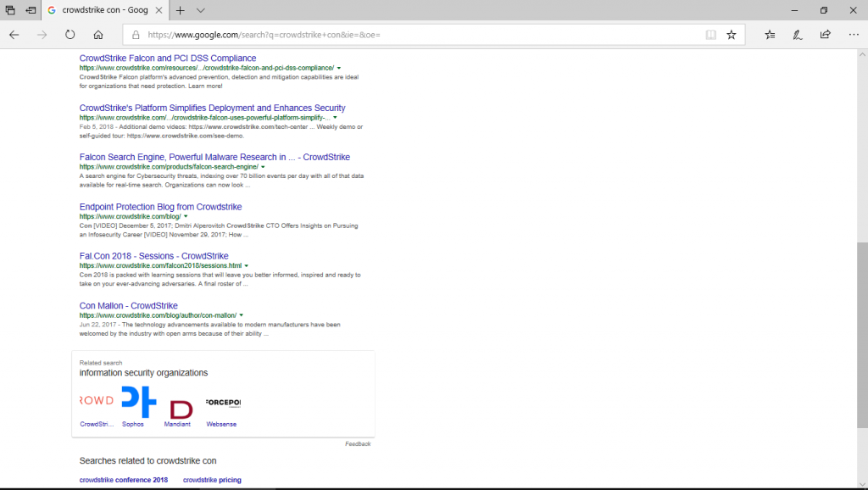Click information security organizations heading
Screen dimensions: 868x490
(143, 373)
